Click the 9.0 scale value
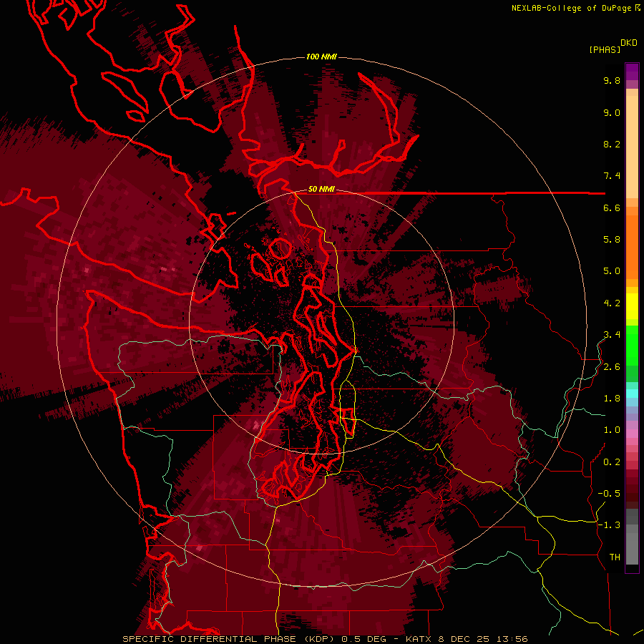Viewport: 644px width, 644px height. [612, 113]
